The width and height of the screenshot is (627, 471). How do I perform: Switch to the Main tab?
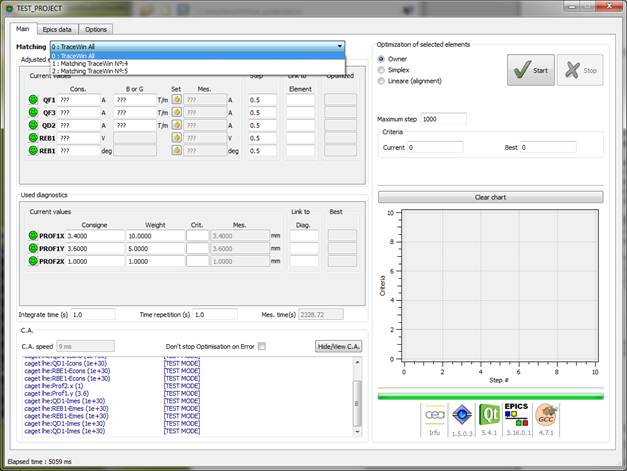pyautogui.click(x=23, y=29)
